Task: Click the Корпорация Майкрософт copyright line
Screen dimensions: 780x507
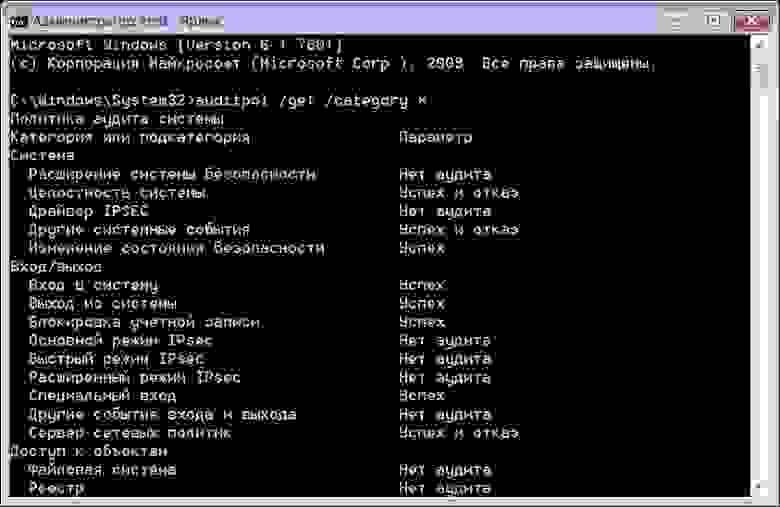Action: [x=333, y=64]
